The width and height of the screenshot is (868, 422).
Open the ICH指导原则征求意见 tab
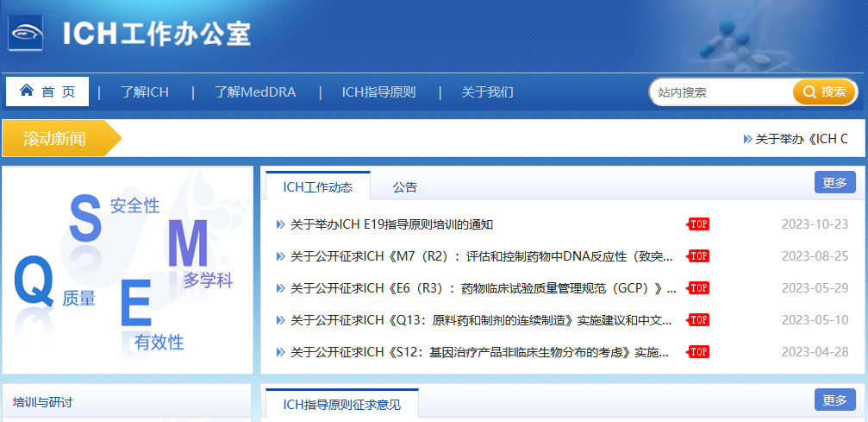pos(342,404)
